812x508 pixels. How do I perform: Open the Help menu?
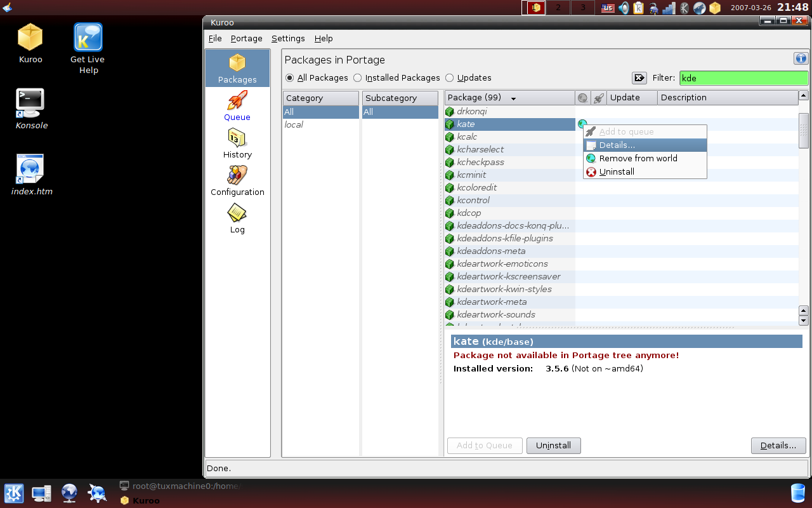[324, 38]
